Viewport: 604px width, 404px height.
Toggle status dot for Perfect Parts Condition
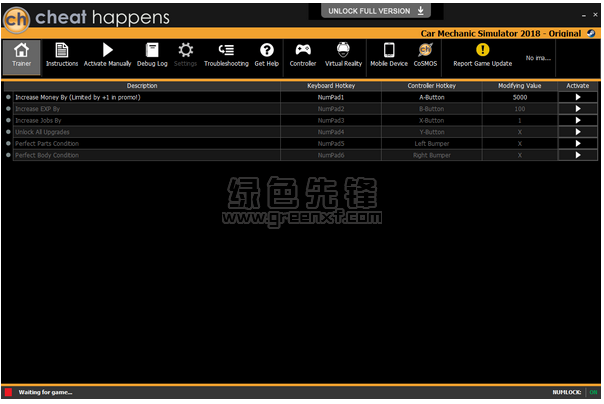point(8,143)
